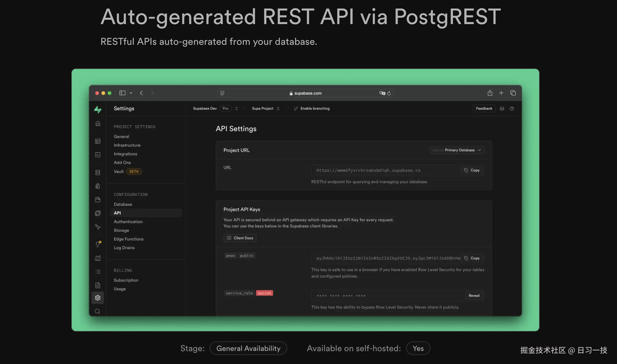Open the Edge Functions icon
This screenshot has width=617, height=364.
pos(98,213)
